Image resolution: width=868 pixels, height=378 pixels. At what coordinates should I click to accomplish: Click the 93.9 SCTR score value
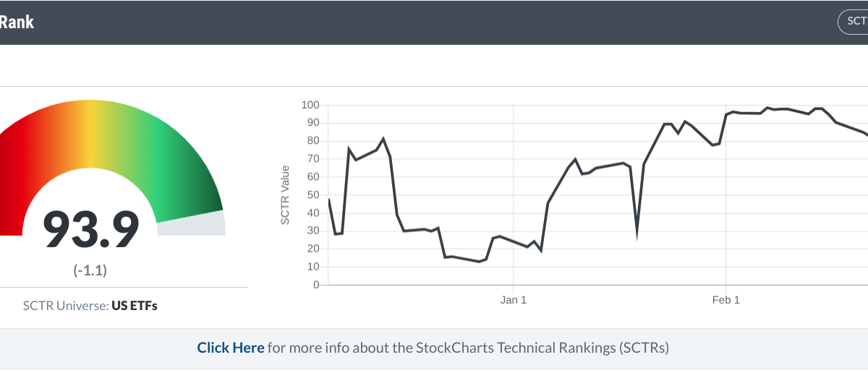pyautogui.click(x=91, y=230)
